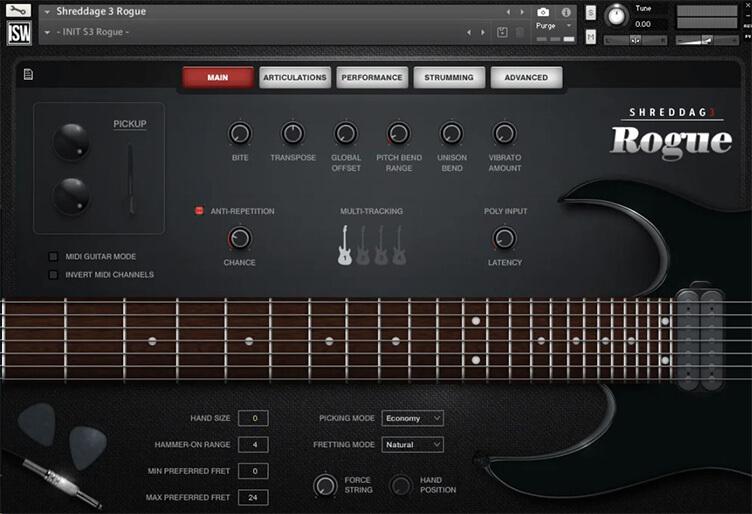752x514 pixels.
Task: Enable MIDI Guitar Mode checkbox
Action: pyautogui.click(x=53, y=257)
